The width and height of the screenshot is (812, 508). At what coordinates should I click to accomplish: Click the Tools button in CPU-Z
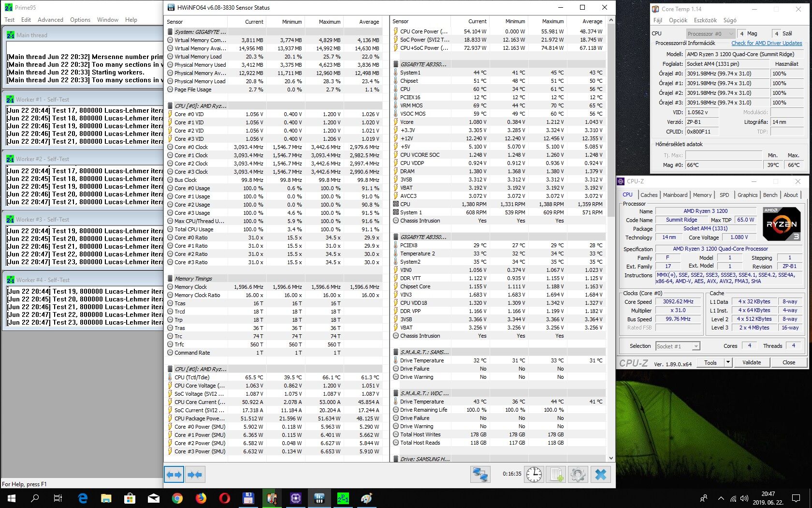coord(710,362)
